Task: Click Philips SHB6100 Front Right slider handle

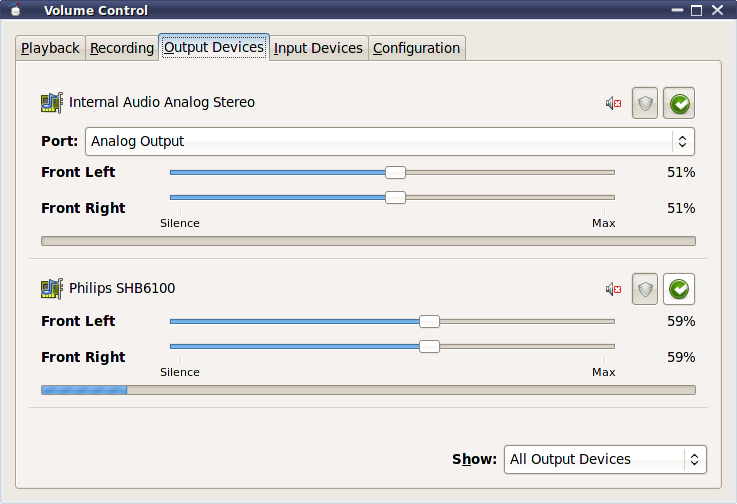Action: [x=429, y=346]
